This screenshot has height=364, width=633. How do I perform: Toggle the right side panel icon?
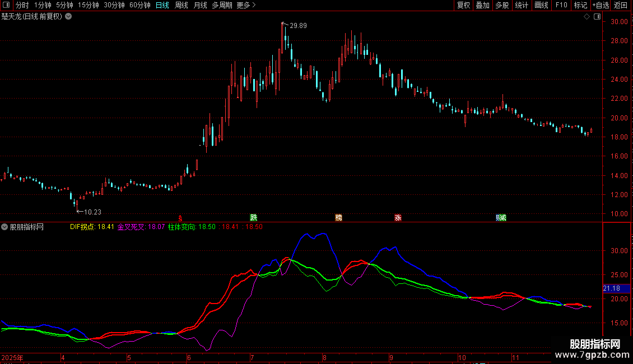pyautogui.click(x=596, y=17)
